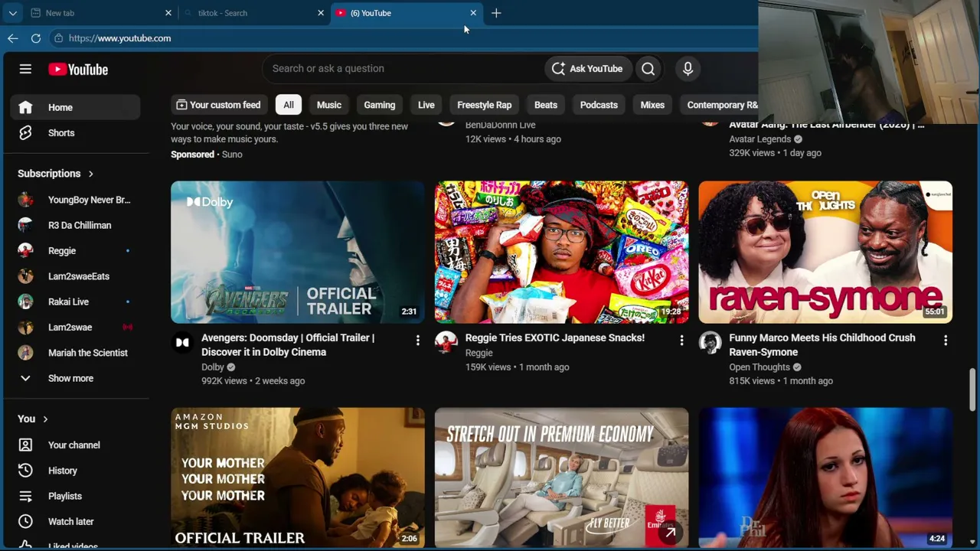
Task: Open Dolby channel avatar
Action: [182, 343]
